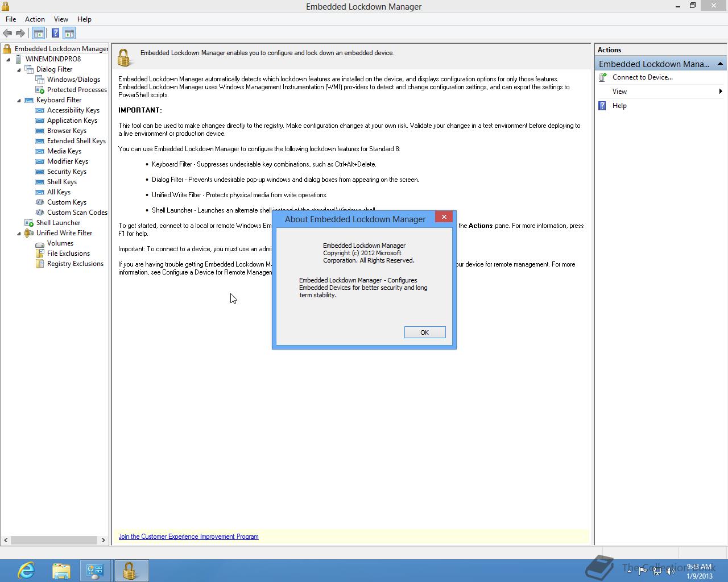The height and width of the screenshot is (582, 728).
Task: Click the tree pane horizontal scrollbar thumb
Action: 54,540
